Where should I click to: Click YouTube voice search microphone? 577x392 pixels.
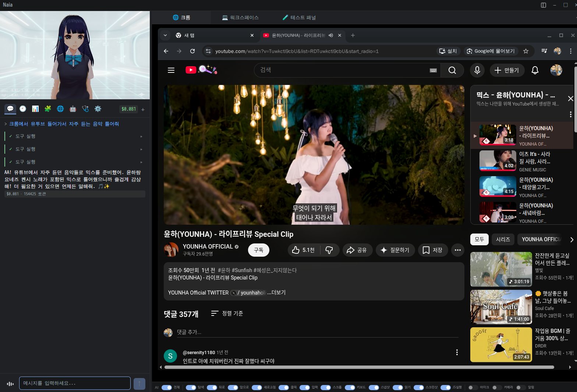point(477,70)
